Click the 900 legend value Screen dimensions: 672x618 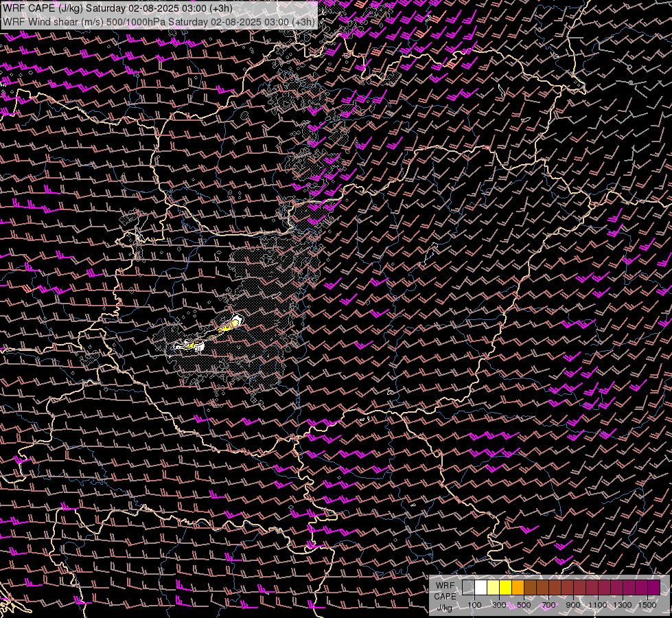573,605
